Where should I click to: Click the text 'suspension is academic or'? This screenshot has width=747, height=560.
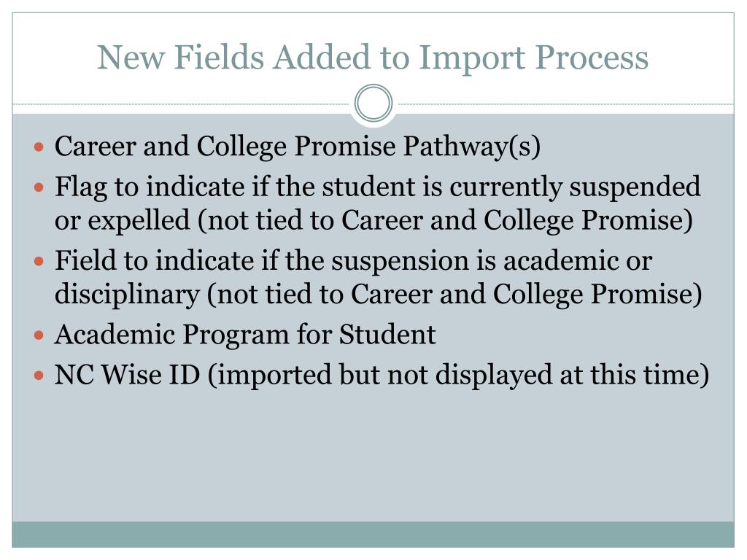tap(492, 261)
